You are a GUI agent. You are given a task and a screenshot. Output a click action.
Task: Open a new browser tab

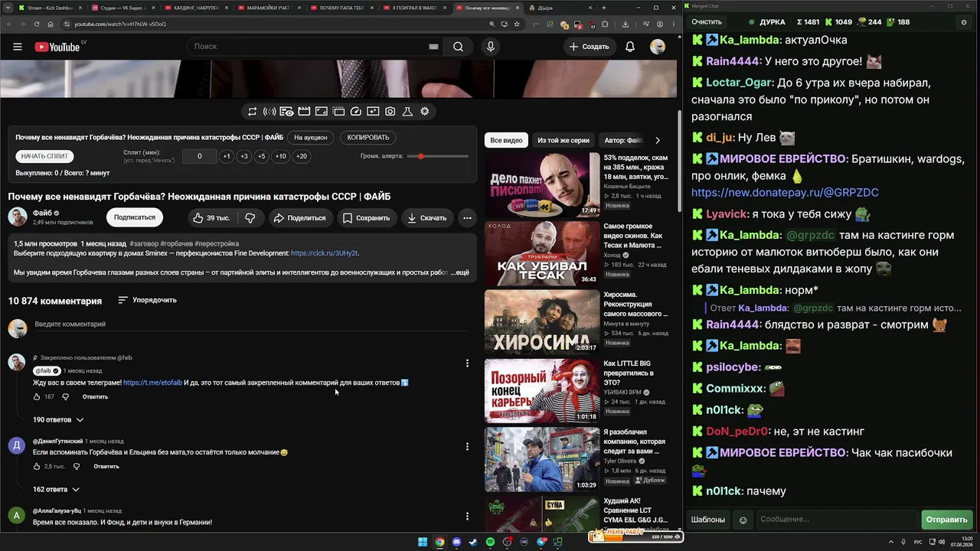click(x=604, y=8)
